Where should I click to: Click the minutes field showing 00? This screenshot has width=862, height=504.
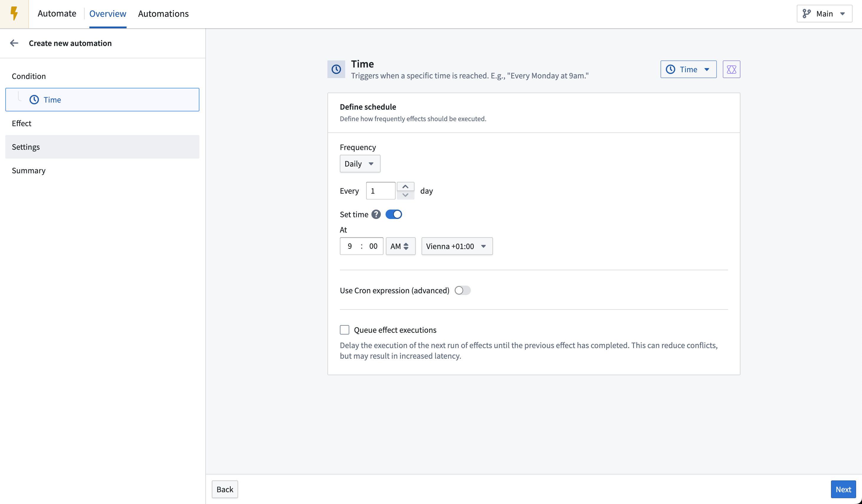click(x=373, y=246)
